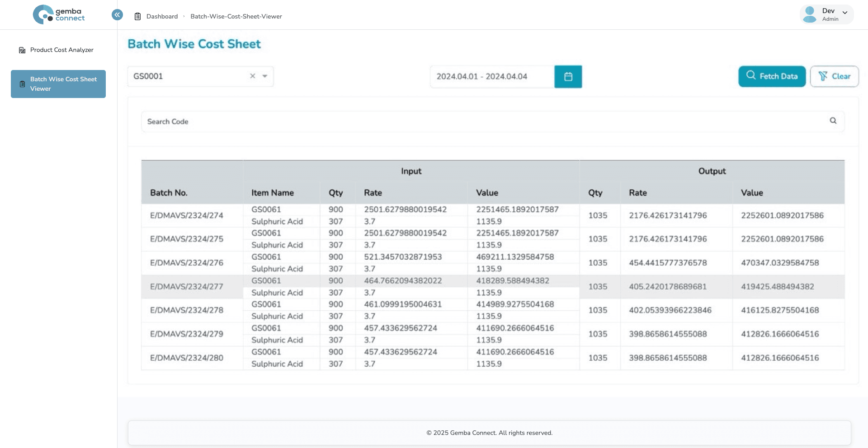Select batch E/DMAVS/2324/276
Screen dimensions: 868x448
(x=187, y=263)
